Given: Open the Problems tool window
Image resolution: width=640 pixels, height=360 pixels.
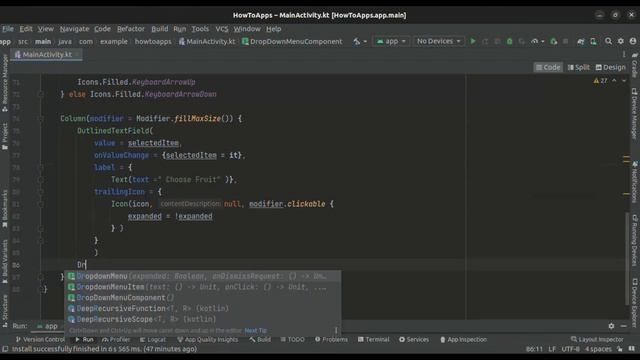Looking at the screenshot, I should (x=331, y=340).
